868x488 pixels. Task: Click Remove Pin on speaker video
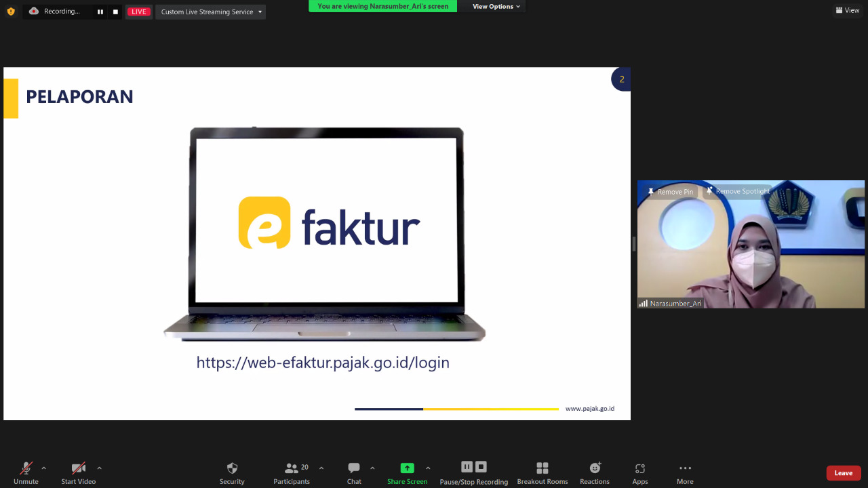pos(671,192)
